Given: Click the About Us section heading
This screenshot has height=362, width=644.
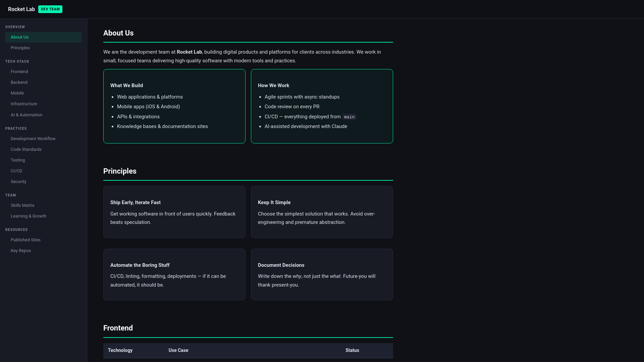Looking at the screenshot, I should pyautogui.click(x=118, y=33).
